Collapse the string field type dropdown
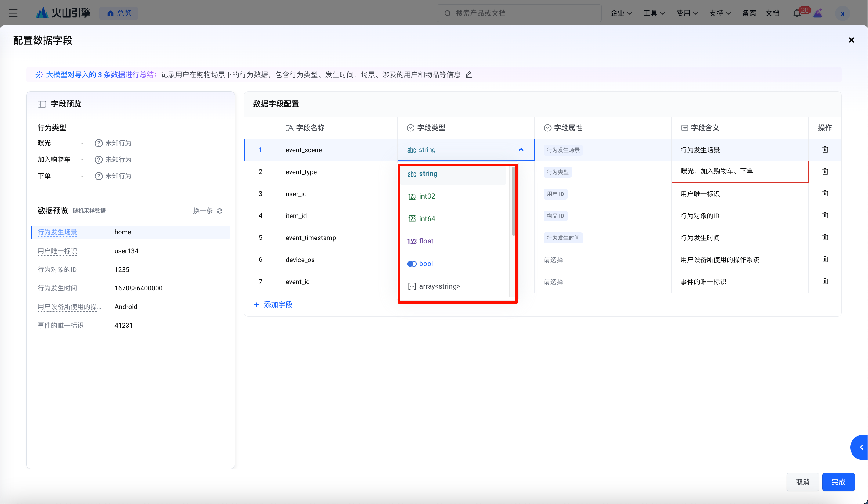The height and width of the screenshot is (504, 868). 521,150
